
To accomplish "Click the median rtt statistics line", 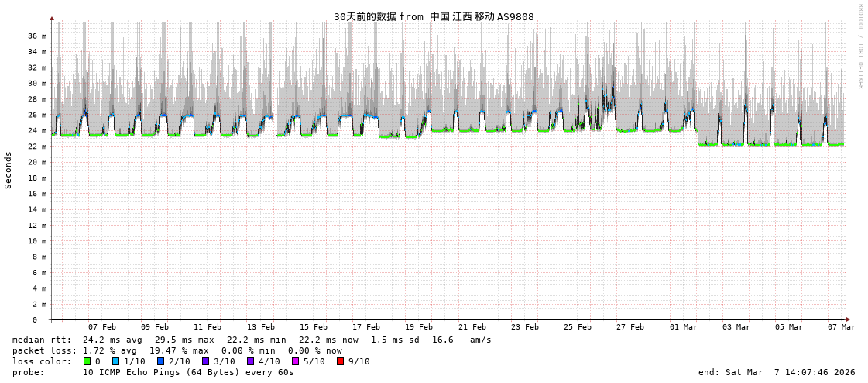I will 252,340.
